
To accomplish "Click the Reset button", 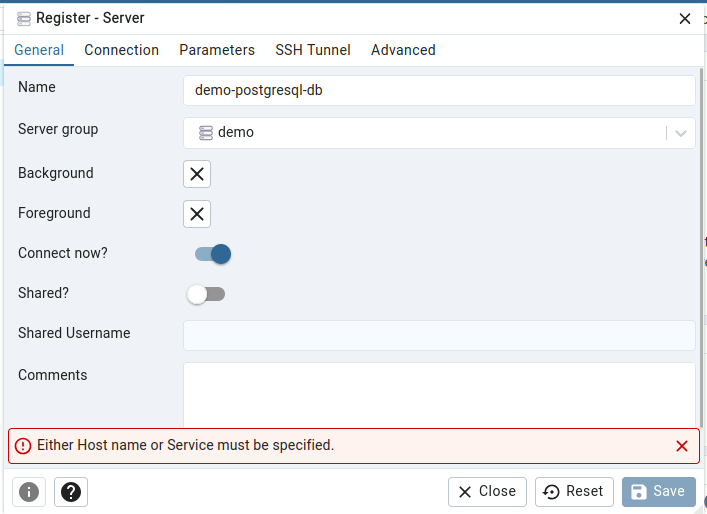I will coord(574,492).
